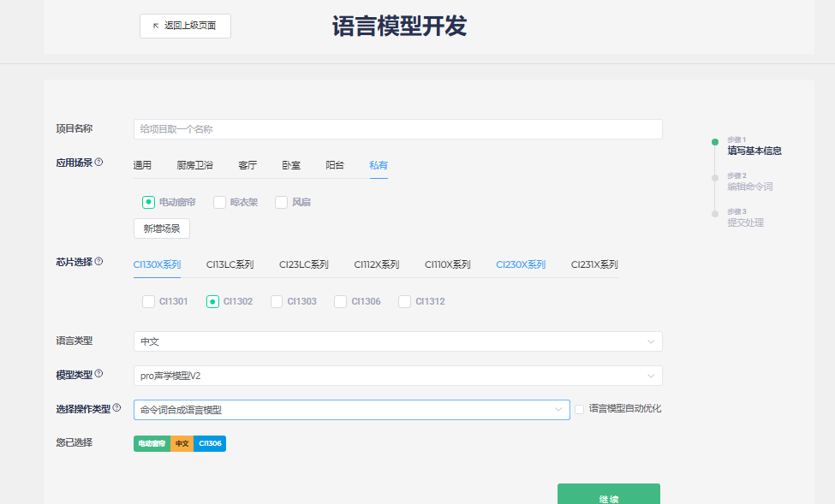Click the orange 中文 tag chip

click(x=182, y=443)
